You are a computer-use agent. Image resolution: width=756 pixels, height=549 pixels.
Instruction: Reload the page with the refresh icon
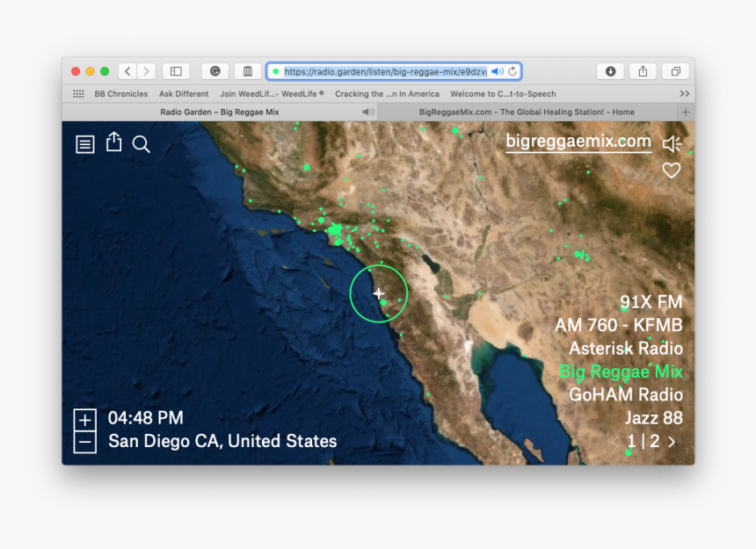512,71
